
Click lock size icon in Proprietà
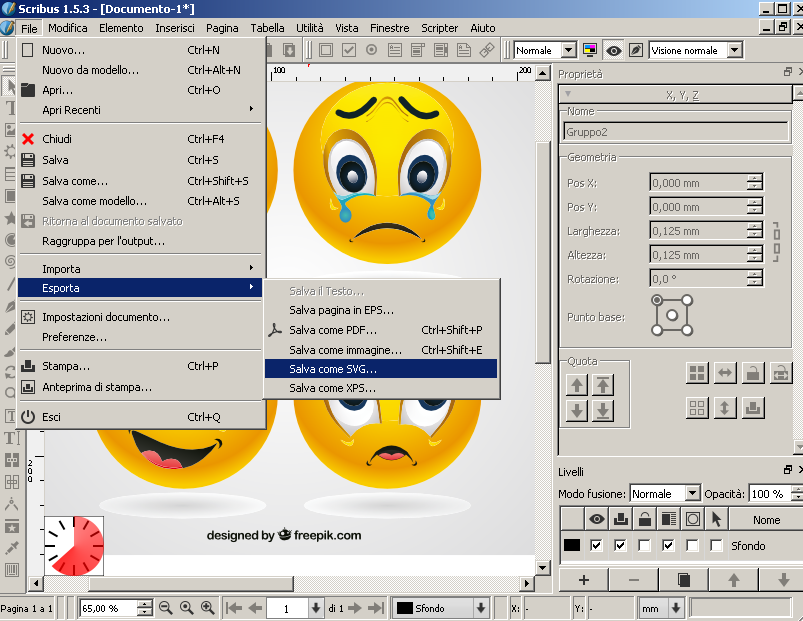(x=780, y=373)
